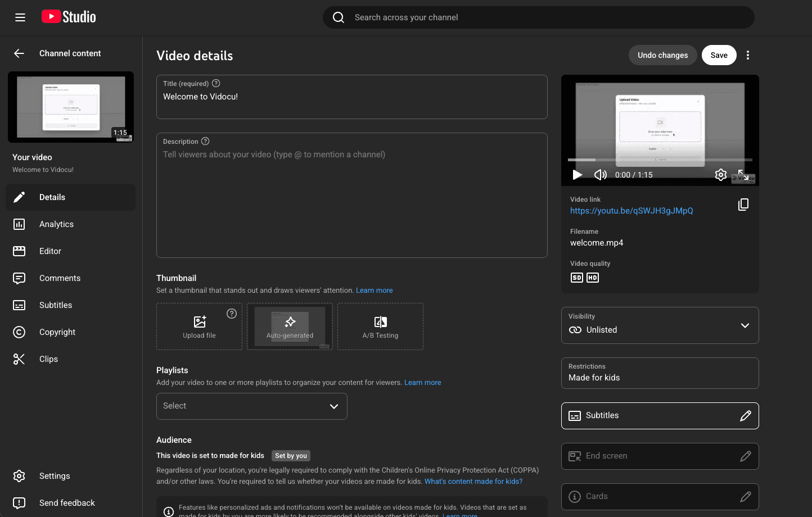Open the Restrictions Made for kids box

660,373
